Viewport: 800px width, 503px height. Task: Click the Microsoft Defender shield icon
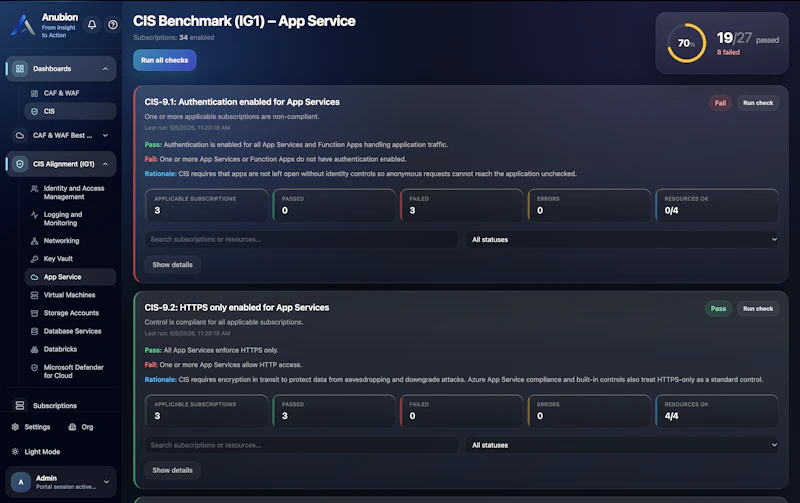(x=35, y=367)
